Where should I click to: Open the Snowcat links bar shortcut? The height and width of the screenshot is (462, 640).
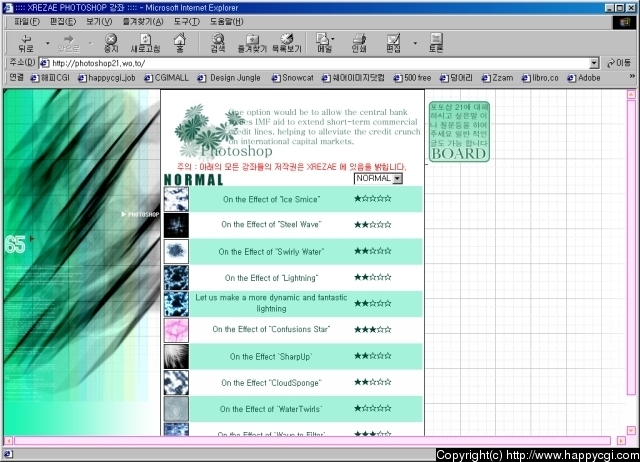tap(293, 78)
